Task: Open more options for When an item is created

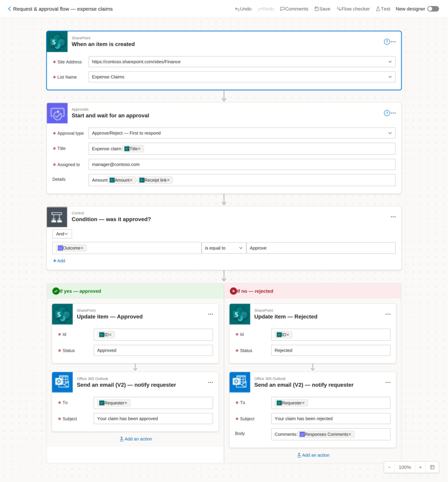Action: coord(393,42)
